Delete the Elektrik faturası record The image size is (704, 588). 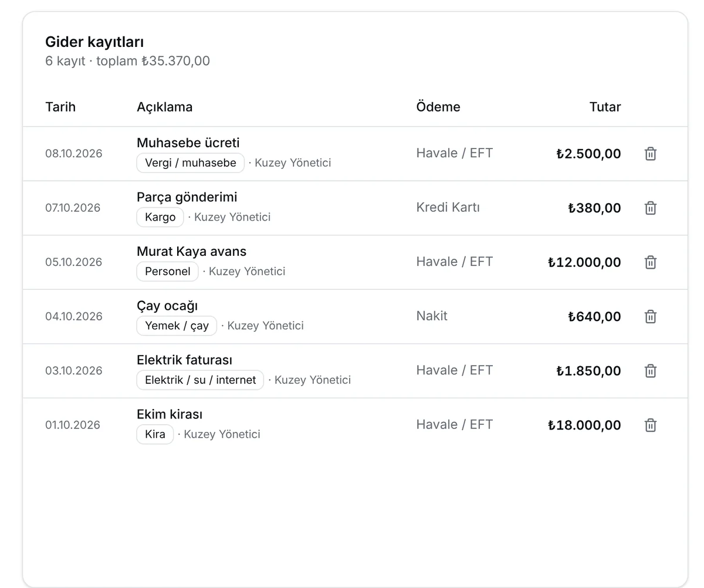650,371
